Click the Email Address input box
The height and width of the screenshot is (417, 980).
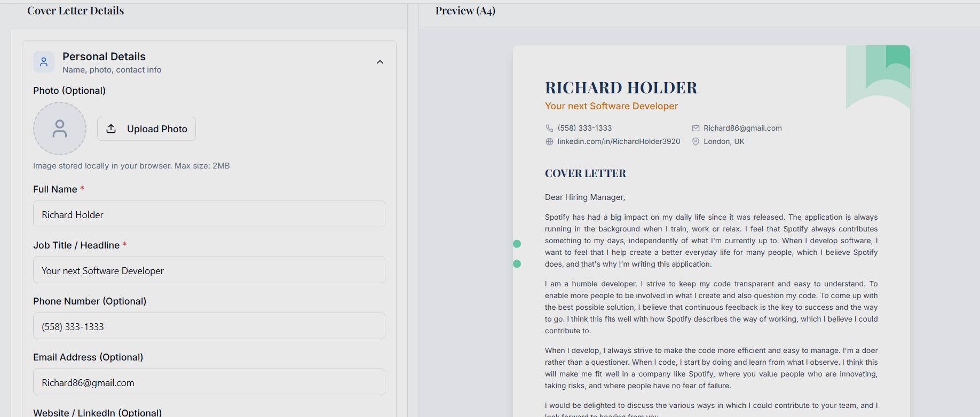(209, 382)
